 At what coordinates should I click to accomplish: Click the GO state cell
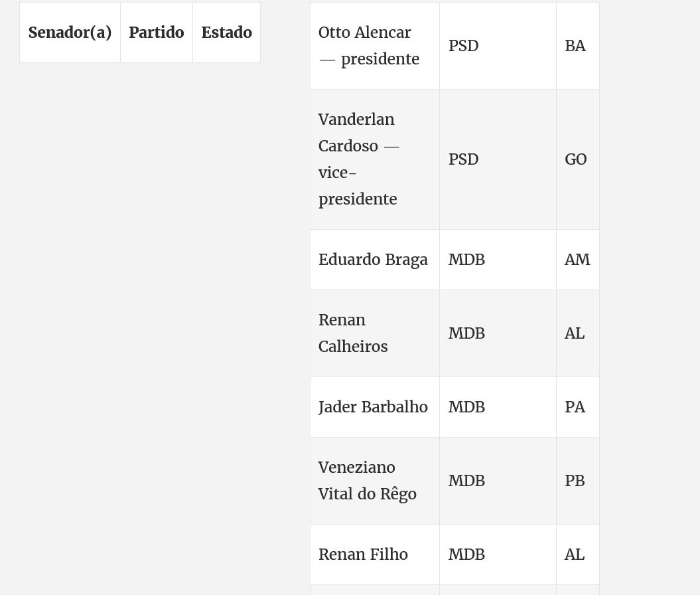coord(578,159)
